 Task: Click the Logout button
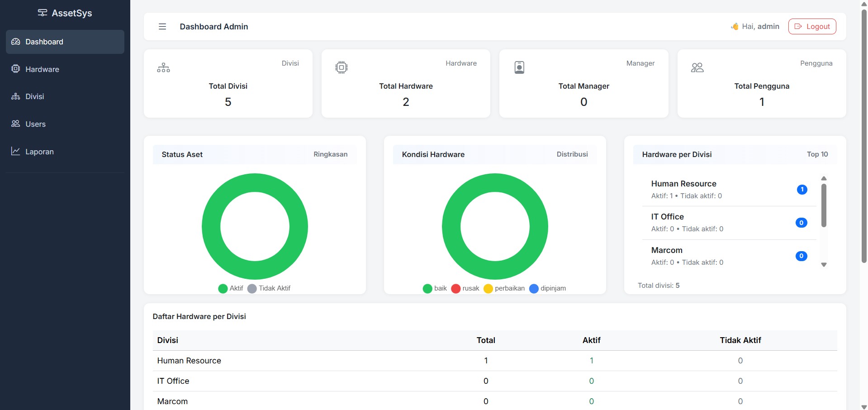click(812, 26)
